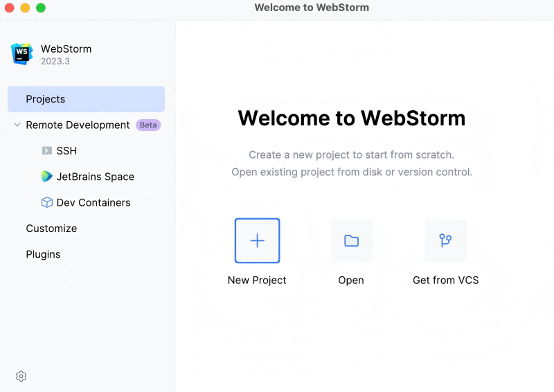The width and height of the screenshot is (554, 392).
Task: Select JetBrains Space entry
Action: tap(96, 177)
